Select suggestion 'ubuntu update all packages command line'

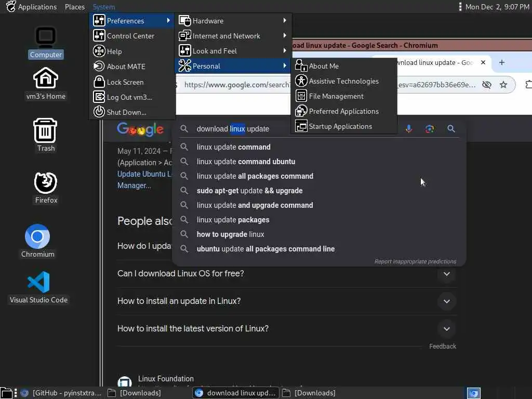click(319, 249)
